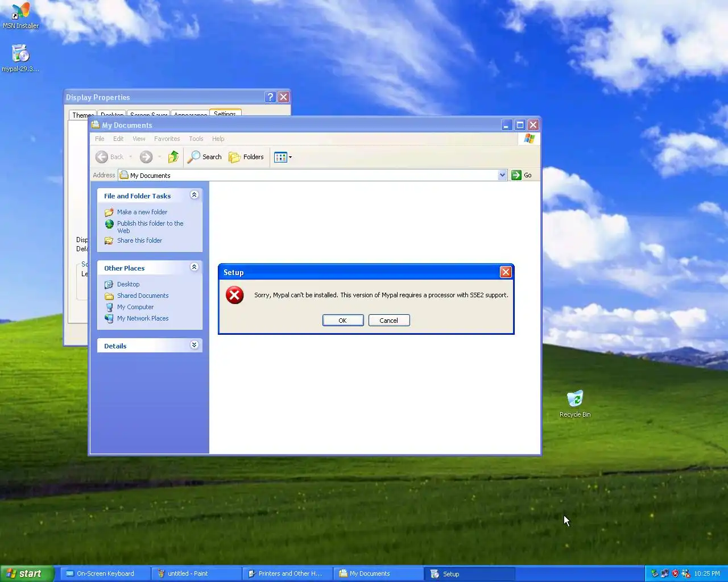Click the Windows flag logo in My Documents
This screenshot has width=728, height=582.
pyautogui.click(x=529, y=139)
